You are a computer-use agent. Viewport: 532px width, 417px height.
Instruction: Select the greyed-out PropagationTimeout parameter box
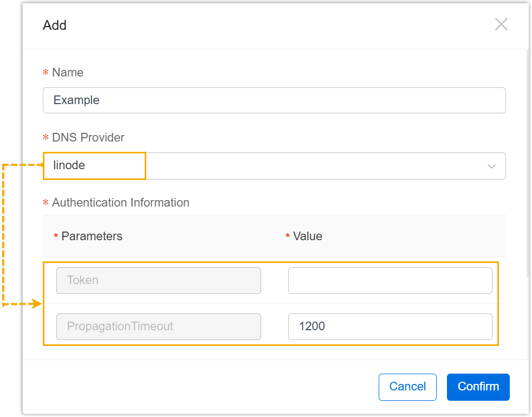(158, 326)
